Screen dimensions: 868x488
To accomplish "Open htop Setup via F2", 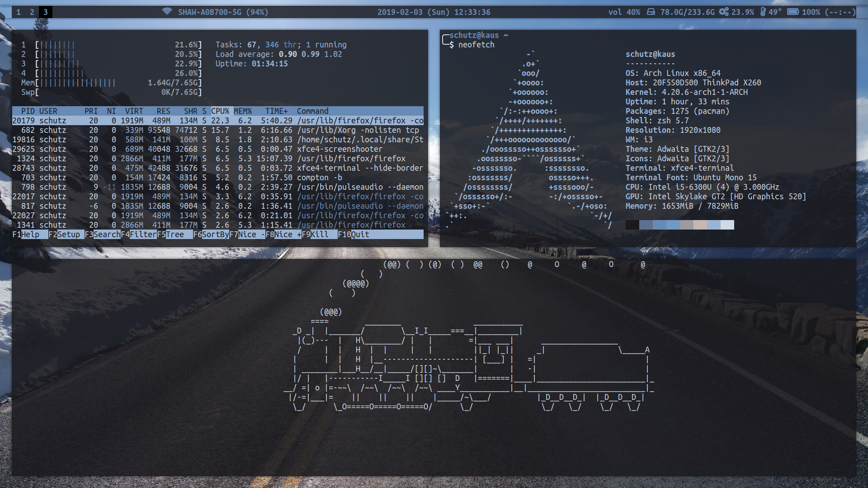I will pos(66,235).
